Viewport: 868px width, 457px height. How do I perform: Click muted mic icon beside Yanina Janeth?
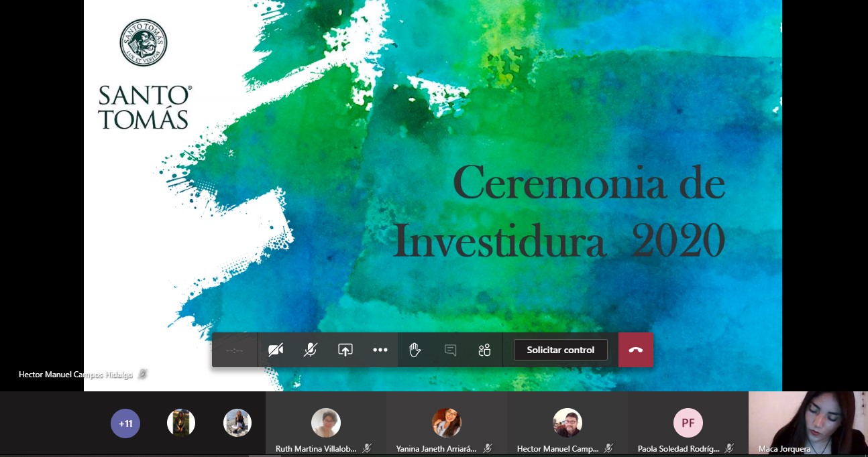pos(488,448)
